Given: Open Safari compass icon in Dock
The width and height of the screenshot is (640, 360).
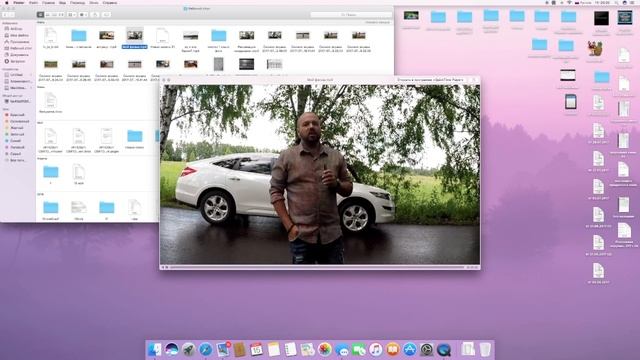Looking at the screenshot, I should click(205, 349).
